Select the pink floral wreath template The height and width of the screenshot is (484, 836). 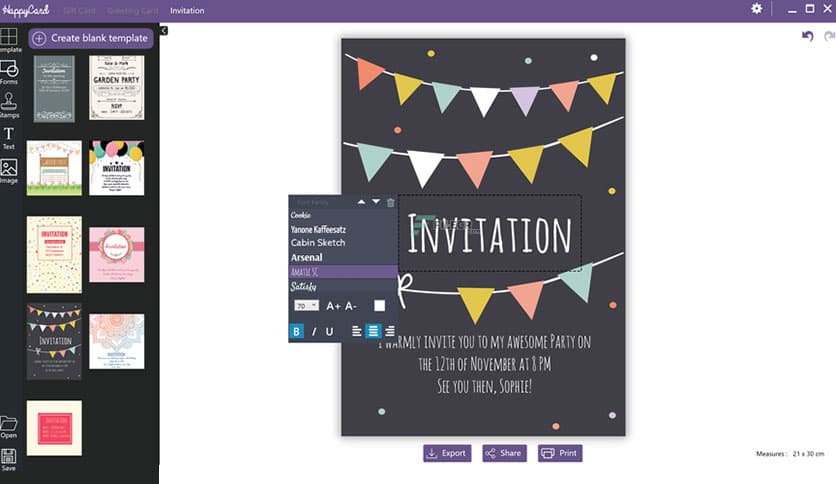pyautogui.click(x=117, y=255)
